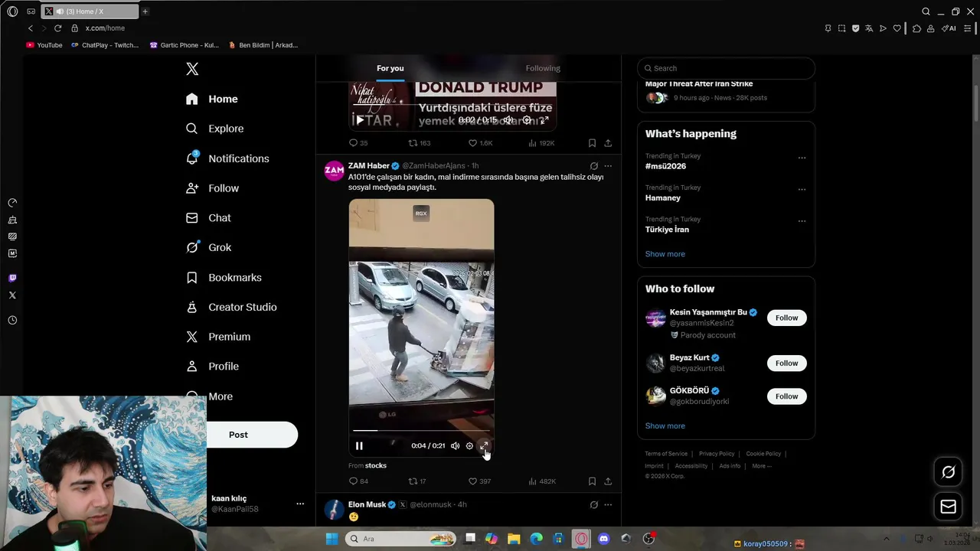Open settings gear on ZAM Haber video
Image resolution: width=980 pixels, height=551 pixels.
(x=469, y=445)
